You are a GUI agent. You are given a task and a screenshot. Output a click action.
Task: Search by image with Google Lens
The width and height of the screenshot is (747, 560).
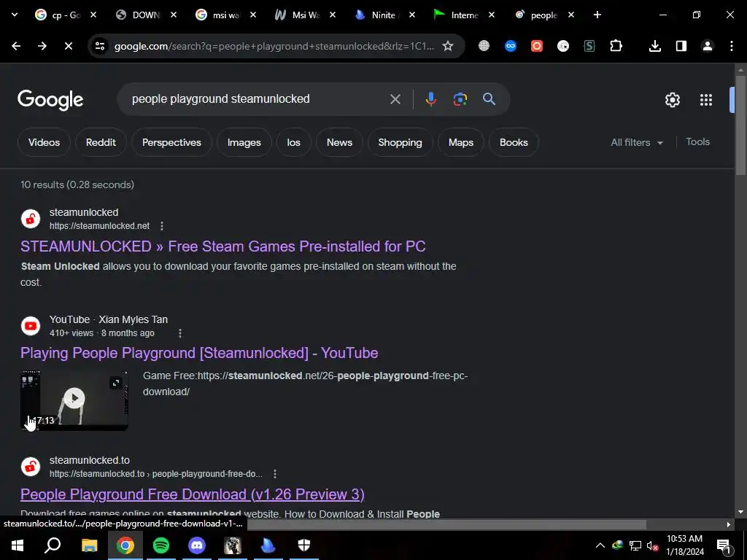click(460, 99)
